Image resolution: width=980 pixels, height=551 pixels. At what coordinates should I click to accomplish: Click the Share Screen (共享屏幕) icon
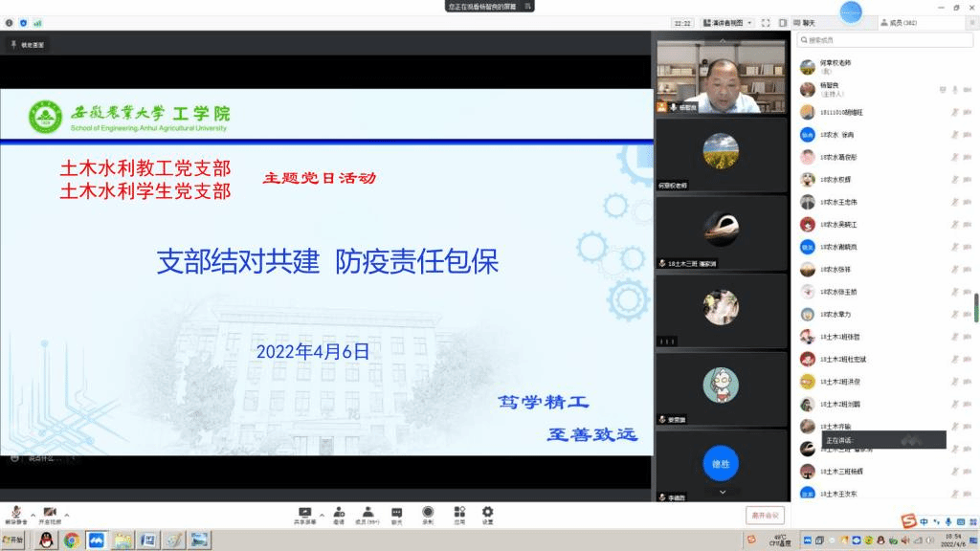point(305,514)
